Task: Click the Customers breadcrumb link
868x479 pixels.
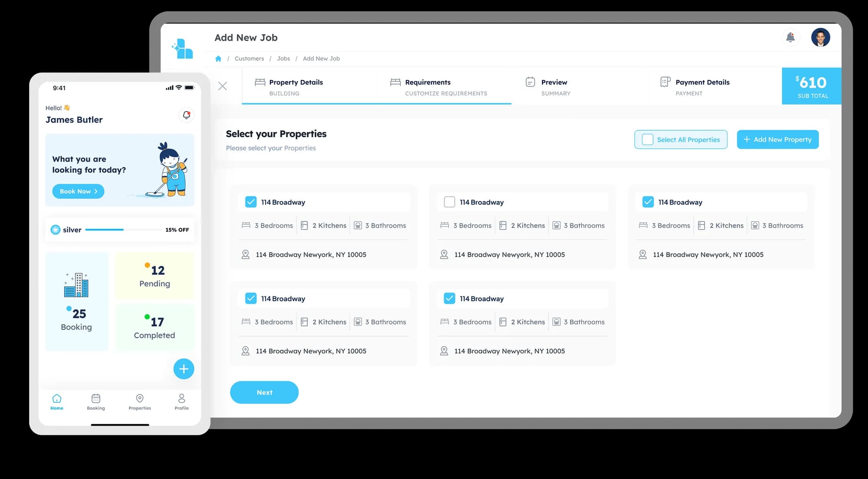Action: 249,58
